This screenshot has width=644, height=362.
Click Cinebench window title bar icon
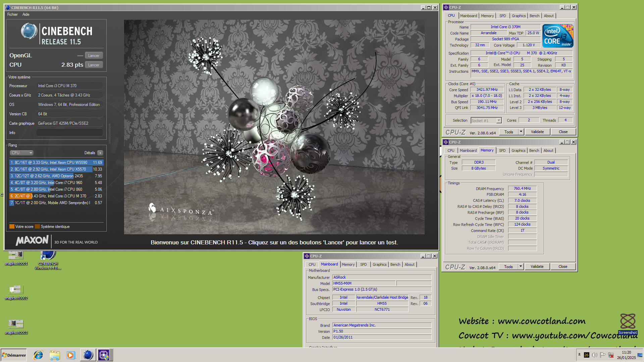[x=8, y=7]
